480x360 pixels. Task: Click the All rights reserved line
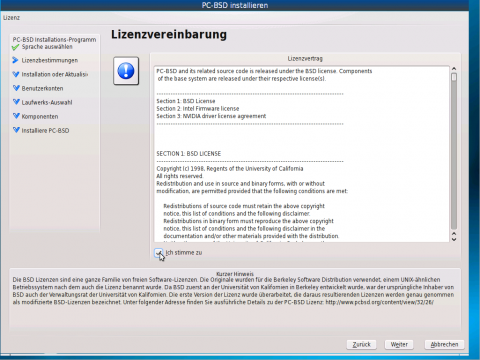(x=180, y=176)
